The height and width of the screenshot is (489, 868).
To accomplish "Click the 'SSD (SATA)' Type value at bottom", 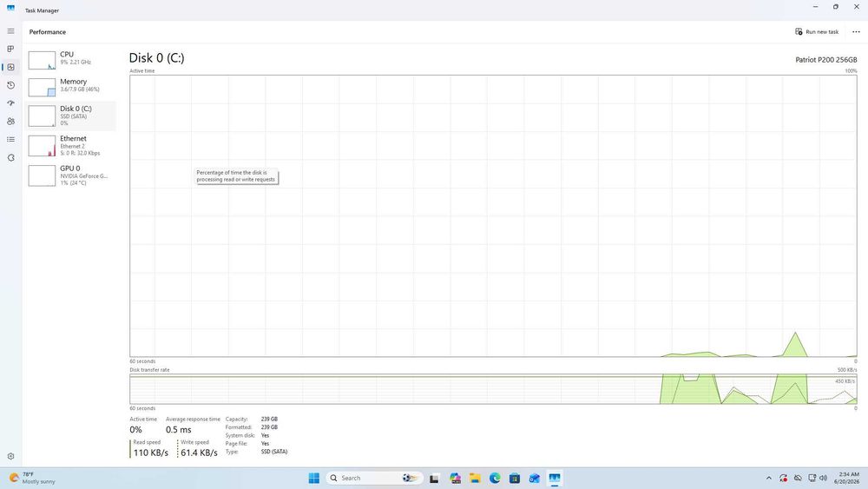I will 274,452.
